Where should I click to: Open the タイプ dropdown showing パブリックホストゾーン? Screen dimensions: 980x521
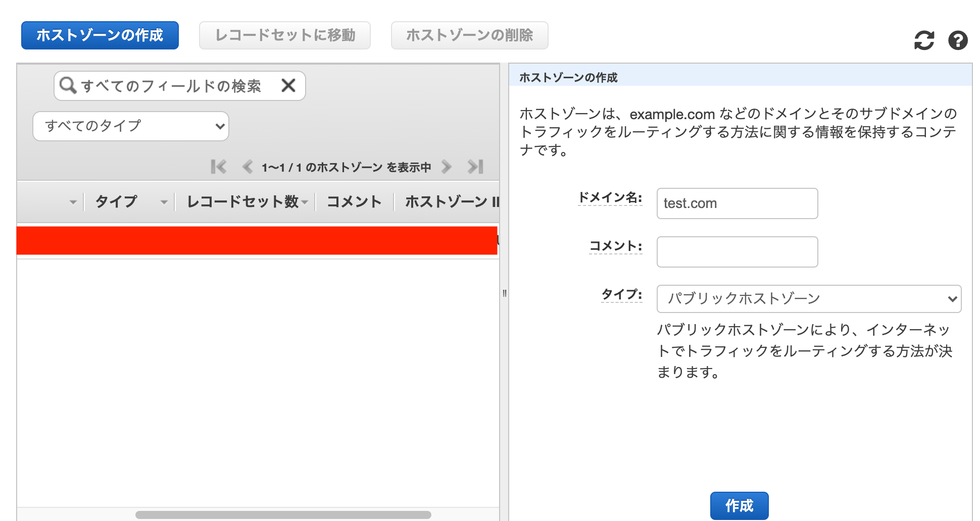pyautogui.click(x=808, y=298)
